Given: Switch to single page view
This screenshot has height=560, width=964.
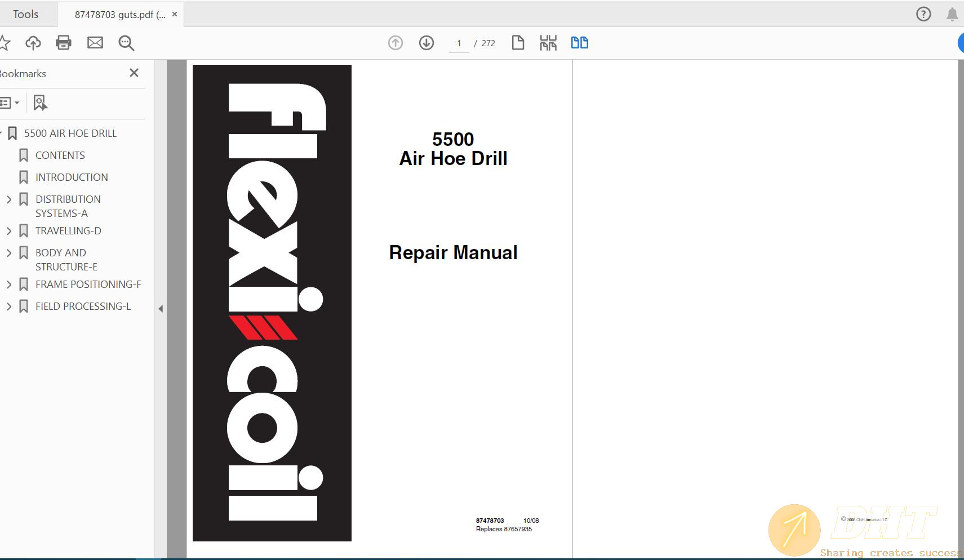Looking at the screenshot, I should 518,43.
